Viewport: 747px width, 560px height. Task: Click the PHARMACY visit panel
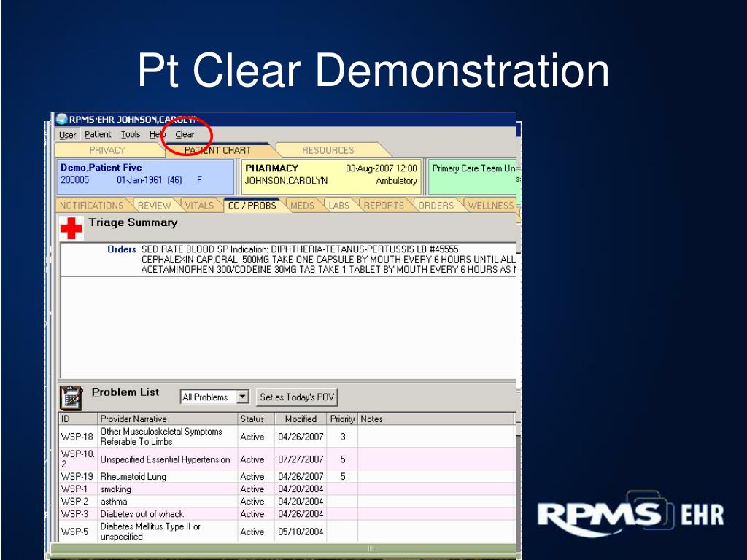331,176
